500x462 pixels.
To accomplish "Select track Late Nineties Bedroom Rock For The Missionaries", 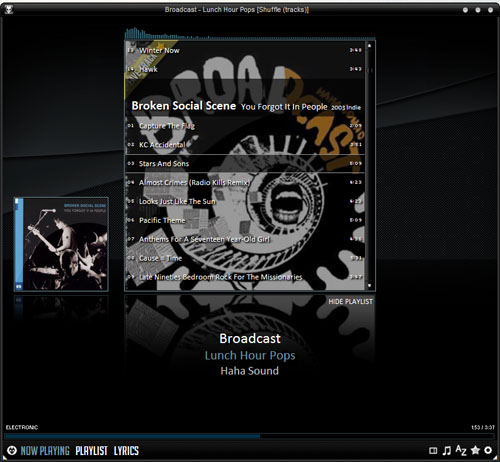I will point(245,277).
